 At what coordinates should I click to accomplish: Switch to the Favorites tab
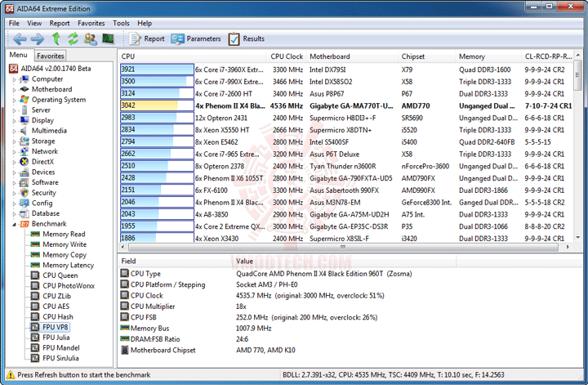pyautogui.click(x=51, y=56)
